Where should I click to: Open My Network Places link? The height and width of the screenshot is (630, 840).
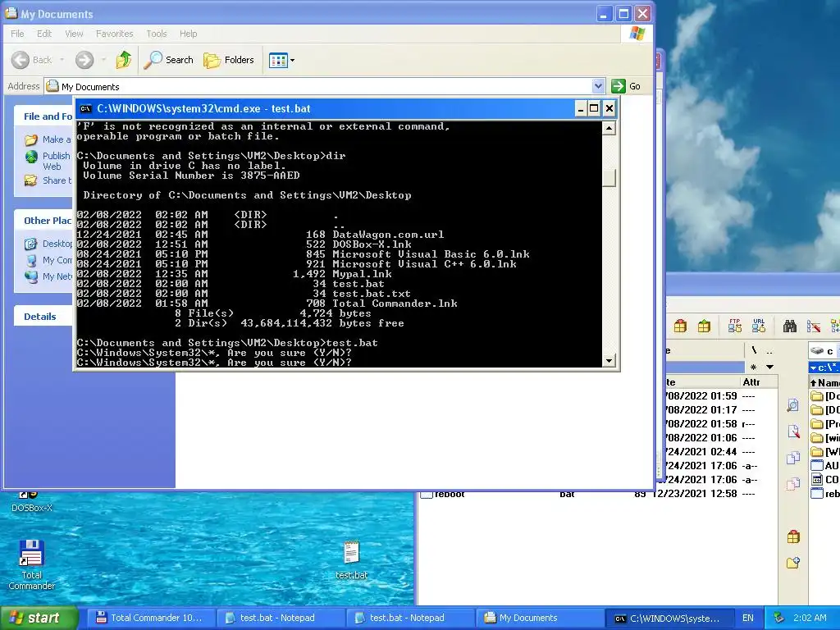pos(48,277)
